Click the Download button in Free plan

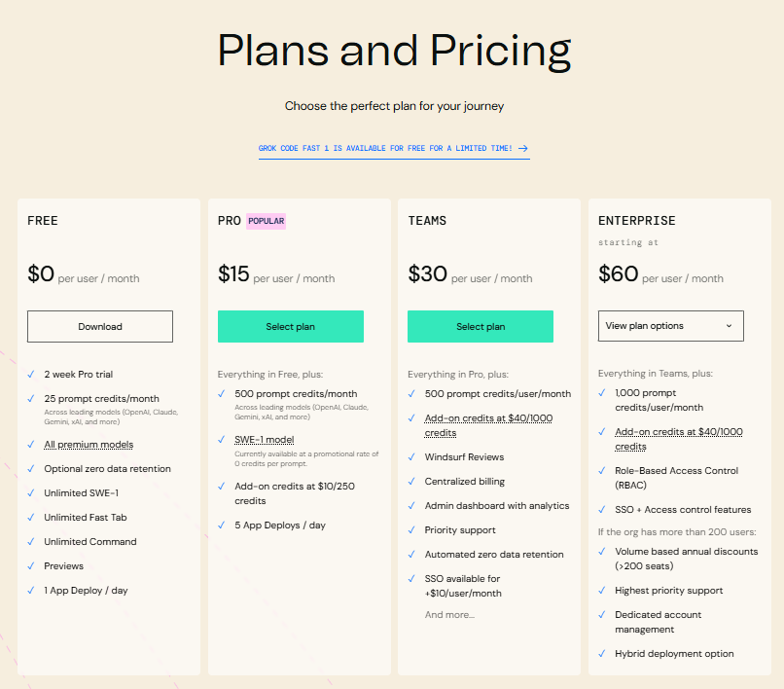(x=100, y=327)
